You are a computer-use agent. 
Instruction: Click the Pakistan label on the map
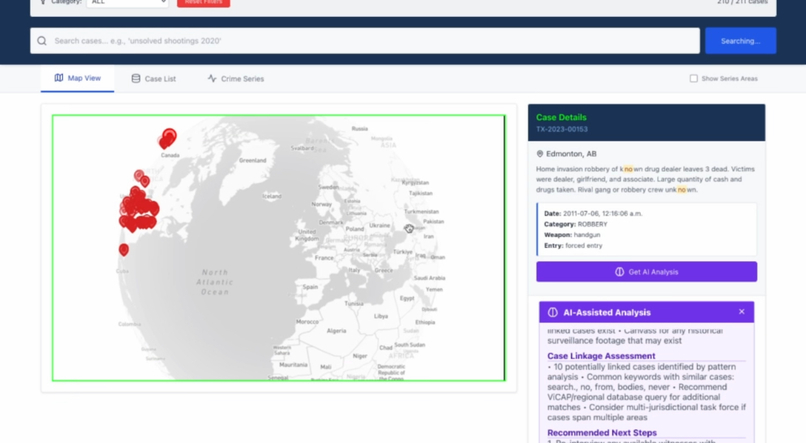click(433, 222)
